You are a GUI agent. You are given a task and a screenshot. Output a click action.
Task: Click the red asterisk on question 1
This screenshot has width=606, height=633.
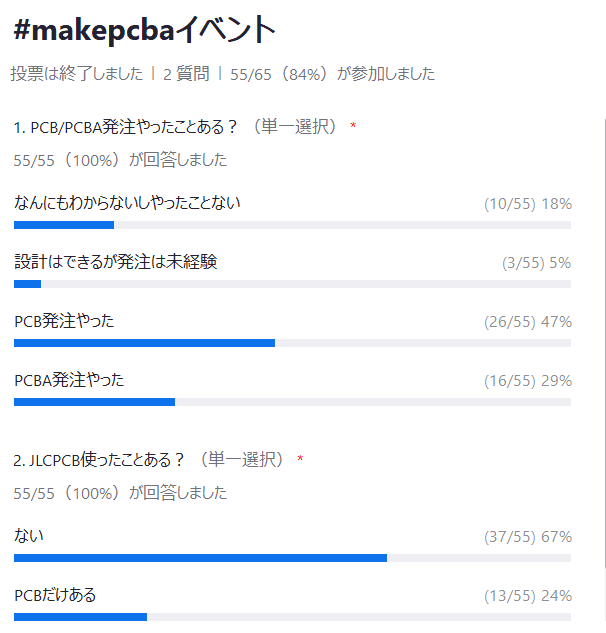click(x=353, y=126)
